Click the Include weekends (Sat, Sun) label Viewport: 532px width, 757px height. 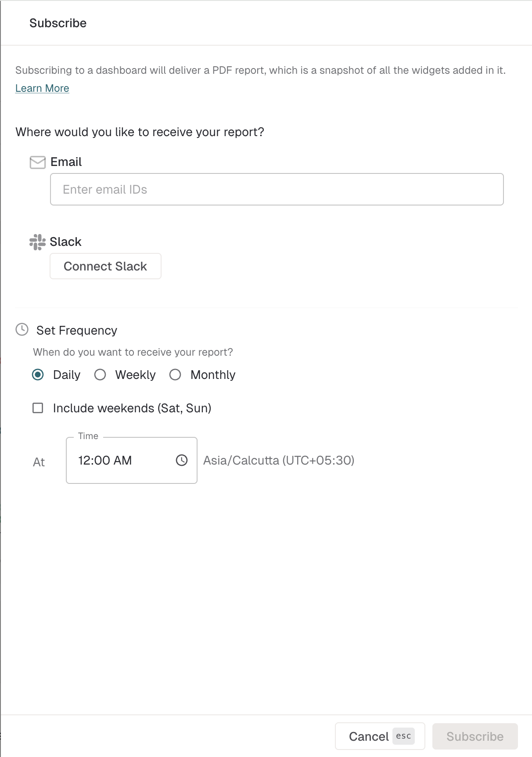point(132,408)
